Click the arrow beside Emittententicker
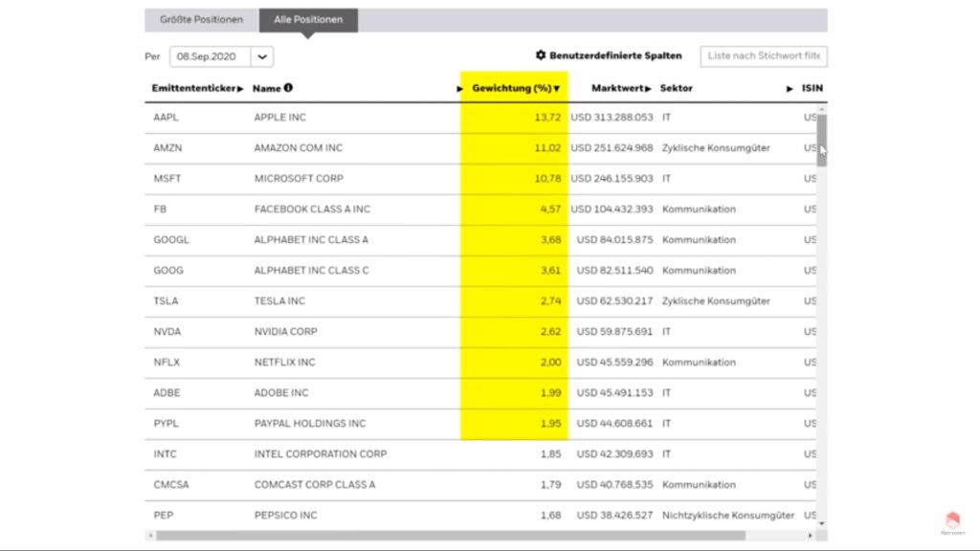This screenshot has height=551, width=980. [x=240, y=89]
